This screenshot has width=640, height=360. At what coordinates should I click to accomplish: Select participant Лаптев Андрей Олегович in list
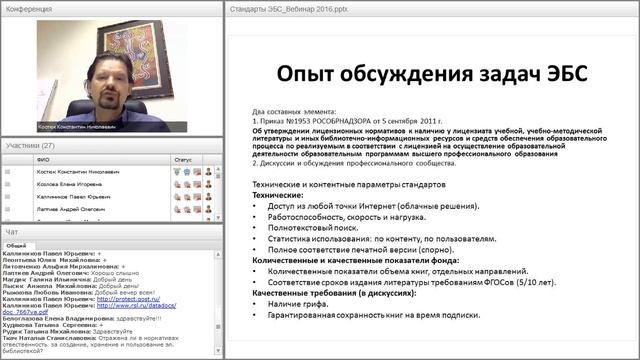click(x=71, y=209)
